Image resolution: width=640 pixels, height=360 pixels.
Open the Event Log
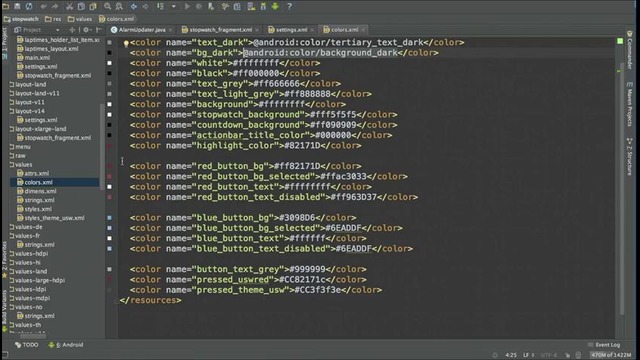point(604,345)
